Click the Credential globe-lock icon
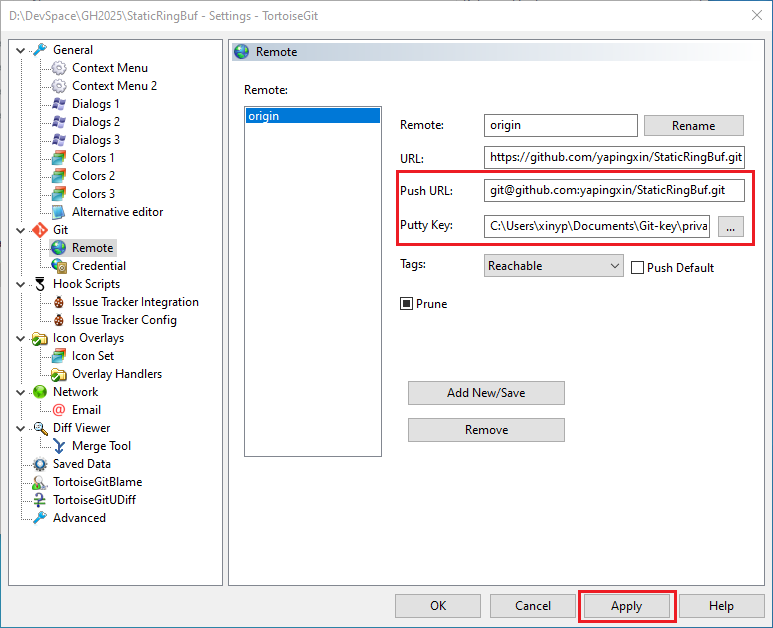 tap(59, 266)
